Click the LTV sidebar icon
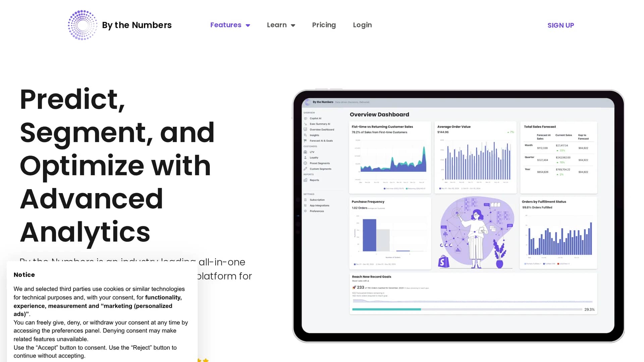The width and height of the screenshot is (644, 362). [306, 152]
